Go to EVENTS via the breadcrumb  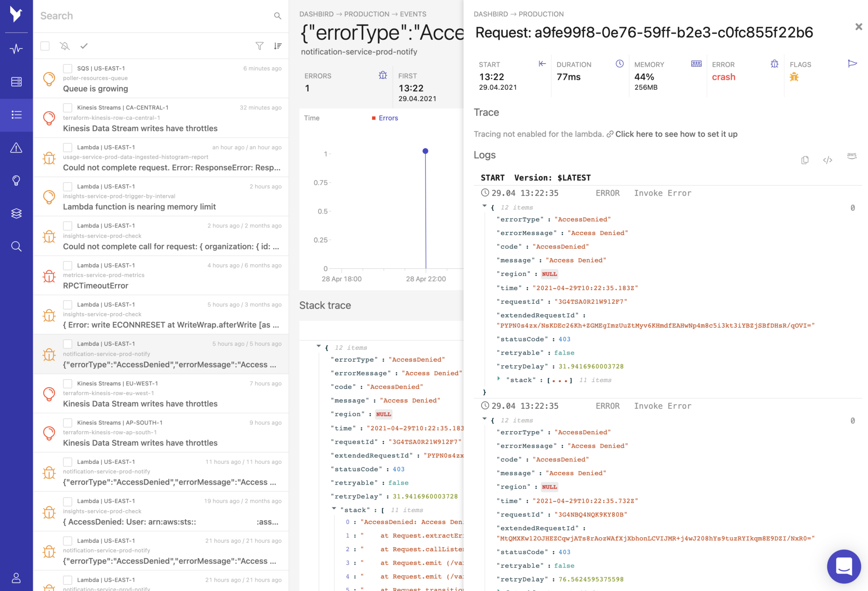click(x=413, y=14)
